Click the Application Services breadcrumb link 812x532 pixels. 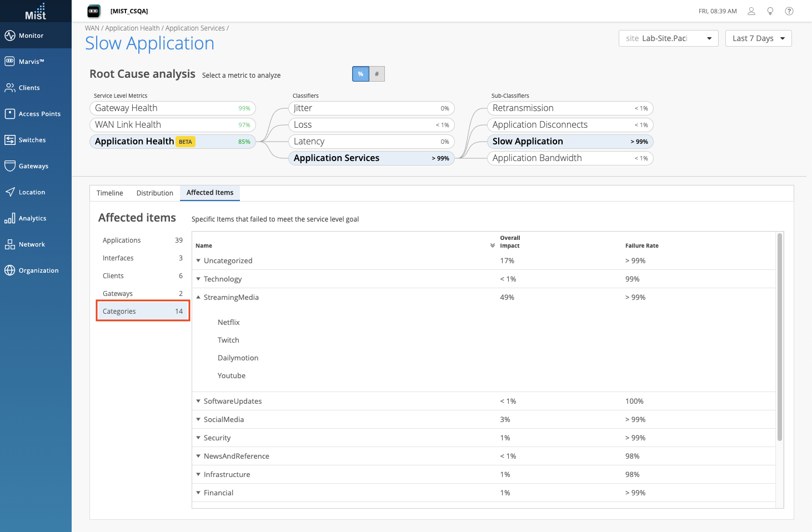[195, 28]
